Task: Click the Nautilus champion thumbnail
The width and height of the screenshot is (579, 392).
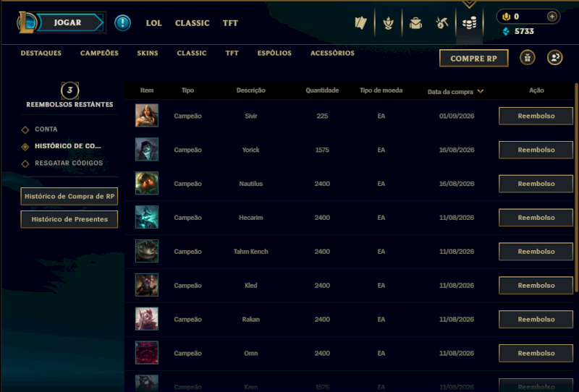Action: pyautogui.click(x=147, y=184)
